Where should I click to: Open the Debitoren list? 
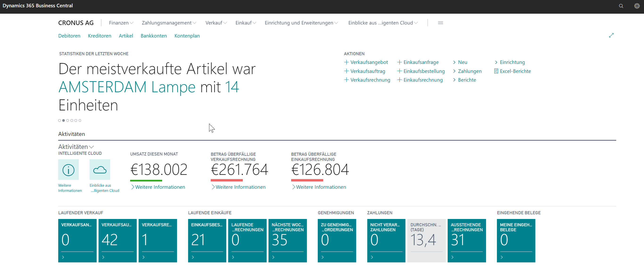69,36
